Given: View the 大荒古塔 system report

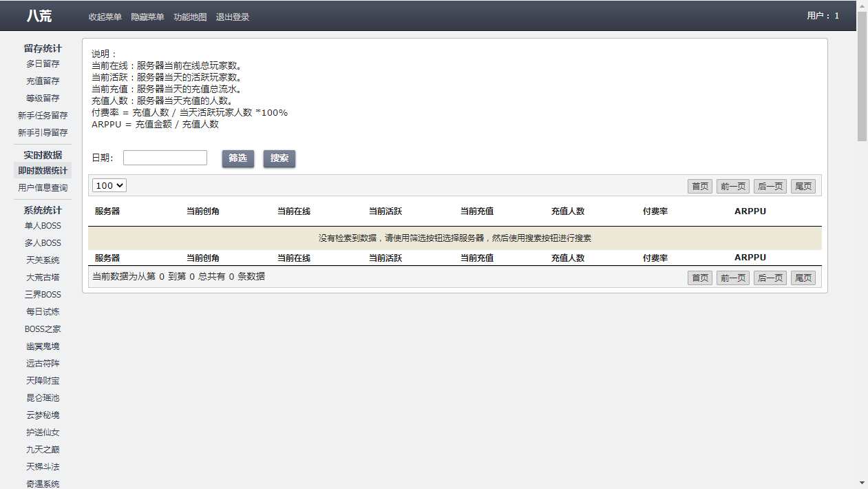Looking at the screenshot, I should point(44,277).
